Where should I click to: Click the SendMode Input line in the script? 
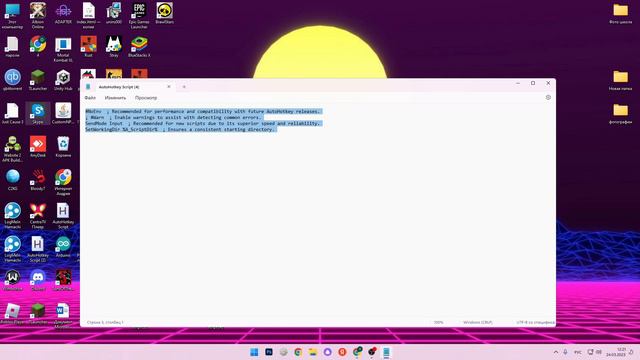click(203, 123)
